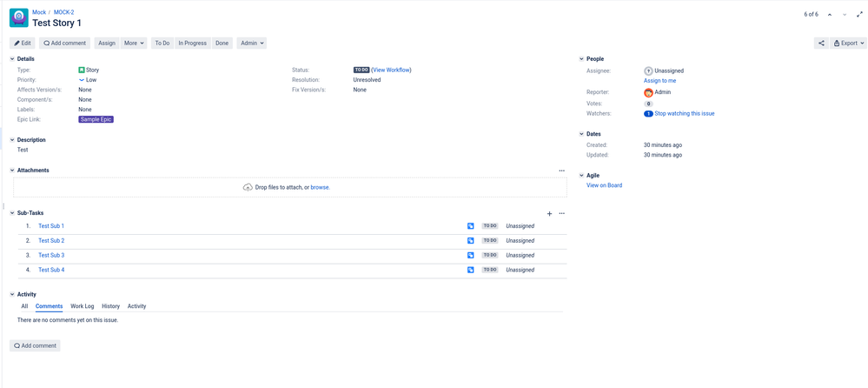Click the votes count badge
The height and width of the screenshot is (388, 868).
click(648, 104)
